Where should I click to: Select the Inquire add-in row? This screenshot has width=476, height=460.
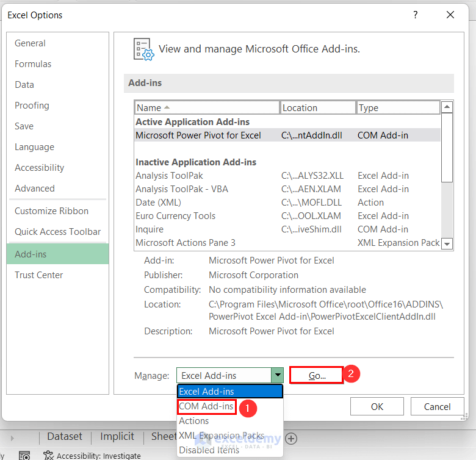(287, 229)
